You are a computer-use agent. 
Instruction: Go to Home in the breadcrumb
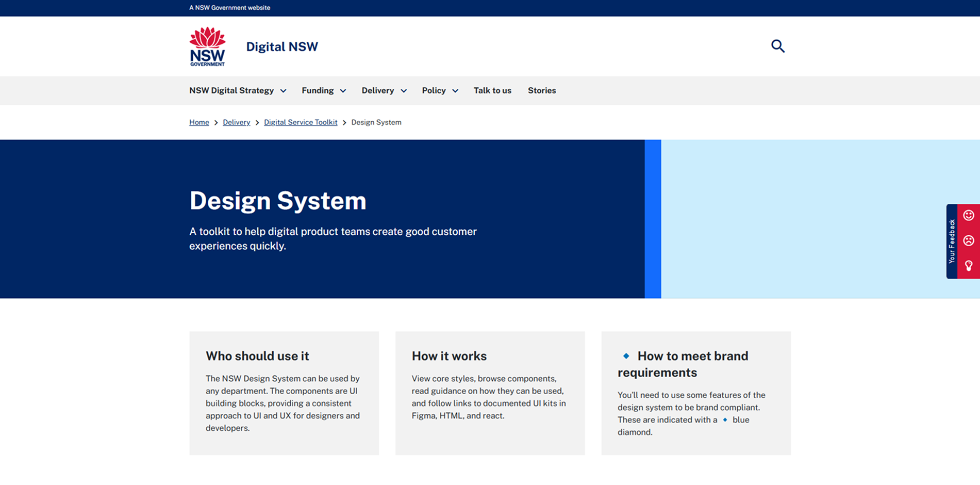point(199,122)
